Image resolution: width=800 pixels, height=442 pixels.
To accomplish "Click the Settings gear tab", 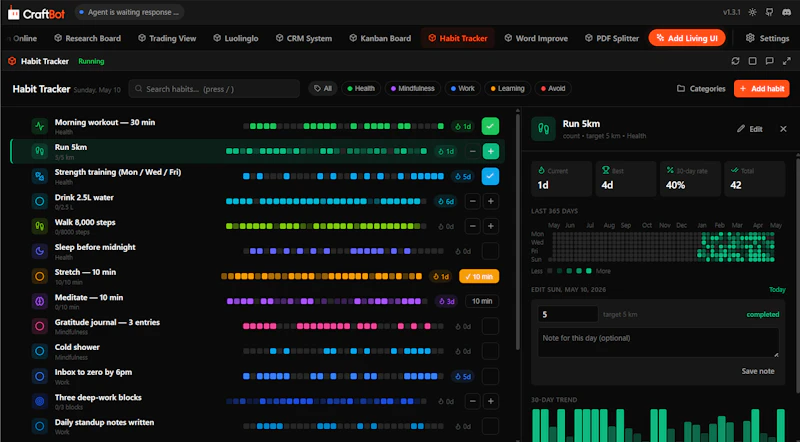I will pos(767,38).
